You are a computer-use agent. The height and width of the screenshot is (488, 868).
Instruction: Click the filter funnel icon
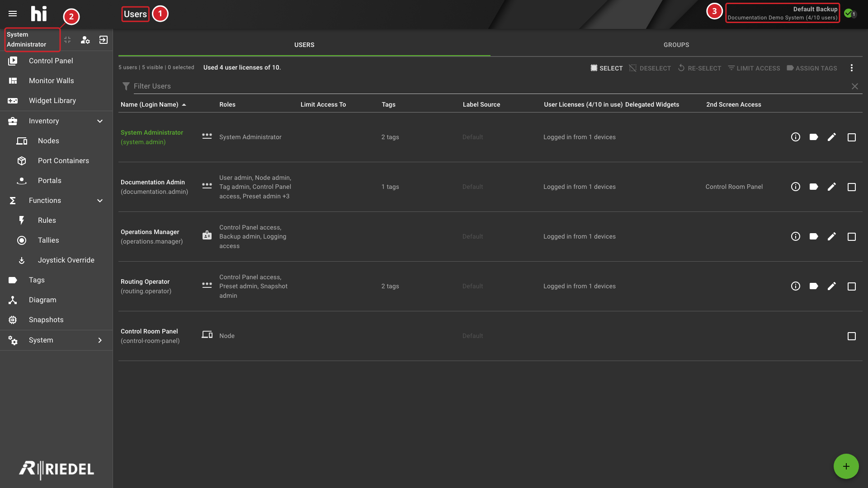click(126, 86)
